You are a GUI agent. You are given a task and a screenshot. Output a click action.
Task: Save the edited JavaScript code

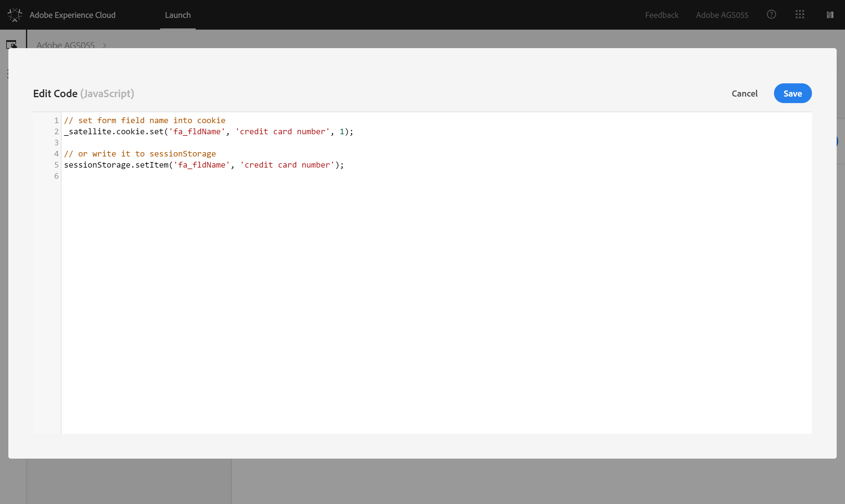pos(792,94)
